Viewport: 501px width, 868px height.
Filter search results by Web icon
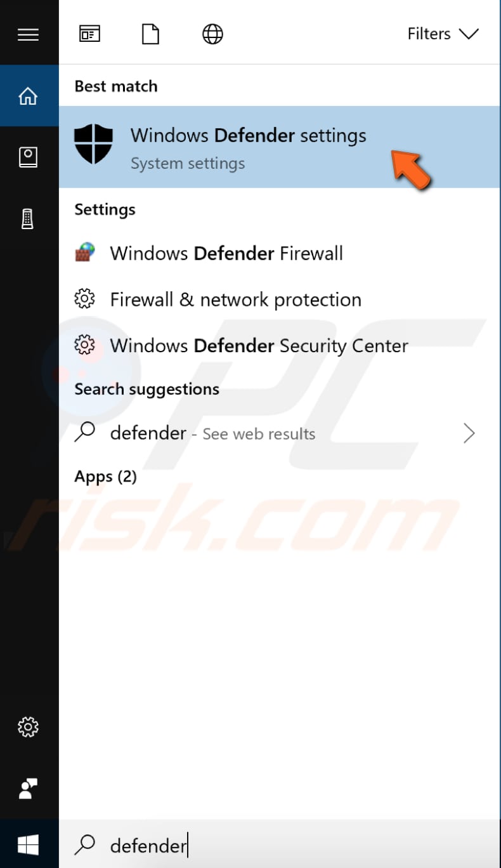[x=212, y=34]
